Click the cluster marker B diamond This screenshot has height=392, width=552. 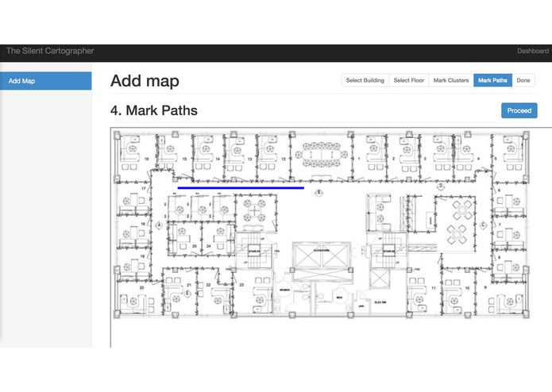tap(319, 193)
